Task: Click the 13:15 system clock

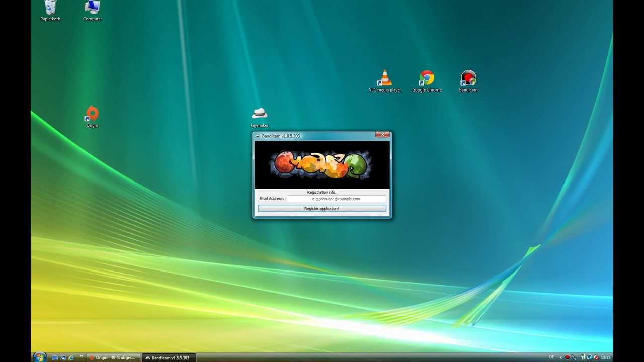Action: (606, 358)
